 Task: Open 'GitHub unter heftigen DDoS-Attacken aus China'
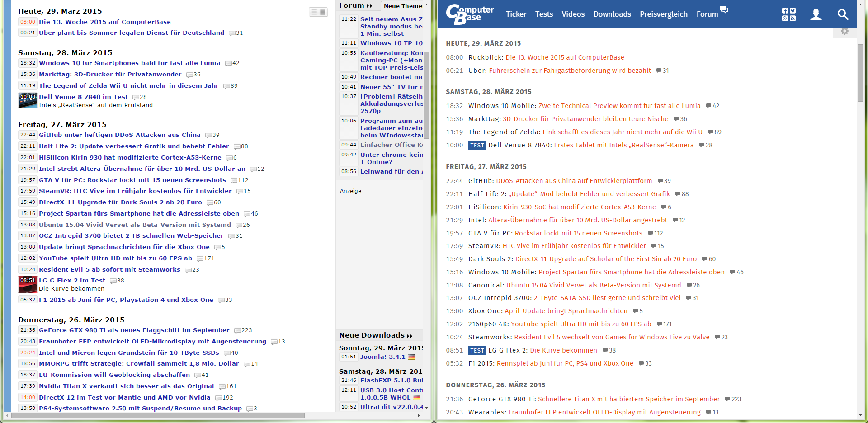120,135
